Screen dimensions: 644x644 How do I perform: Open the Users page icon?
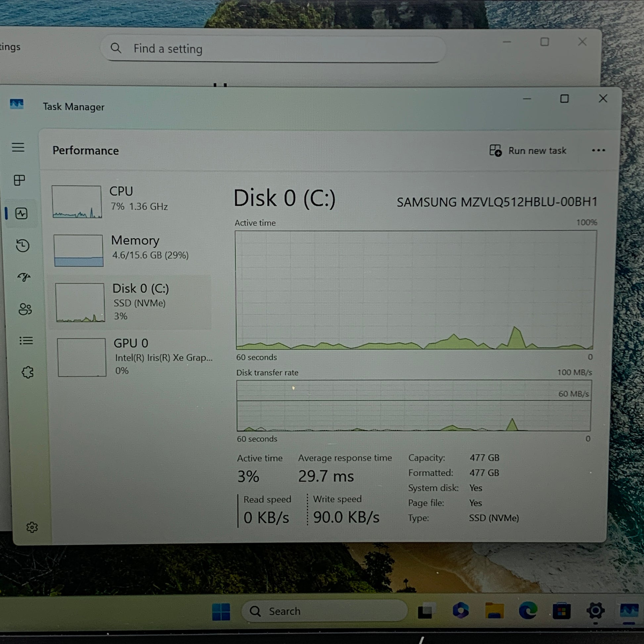pos(25,309)
